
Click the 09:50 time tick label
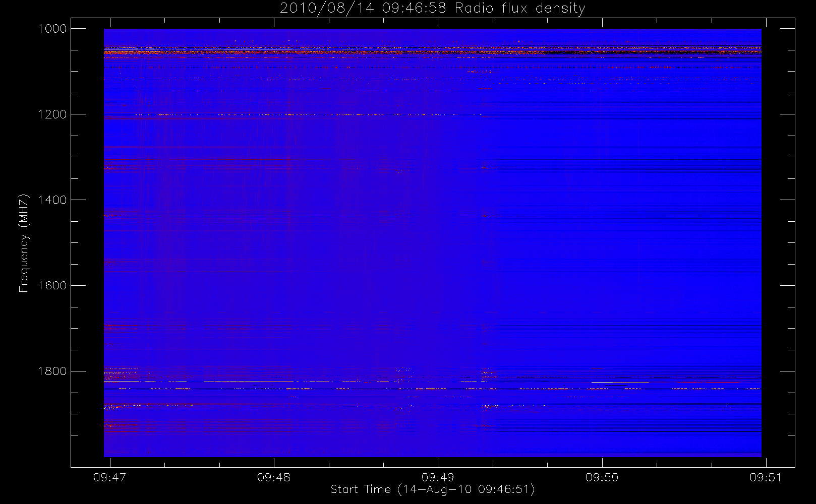click(x=602, y=477)
